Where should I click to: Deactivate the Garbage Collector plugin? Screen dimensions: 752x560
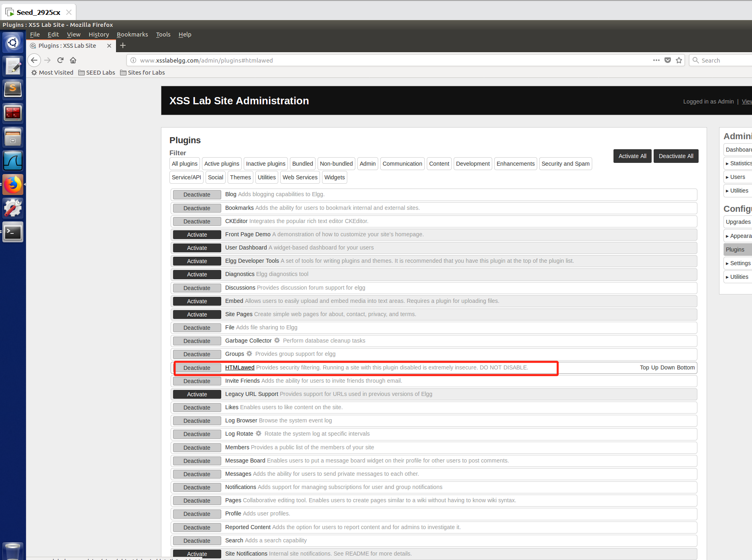click(x=197, y=341)
